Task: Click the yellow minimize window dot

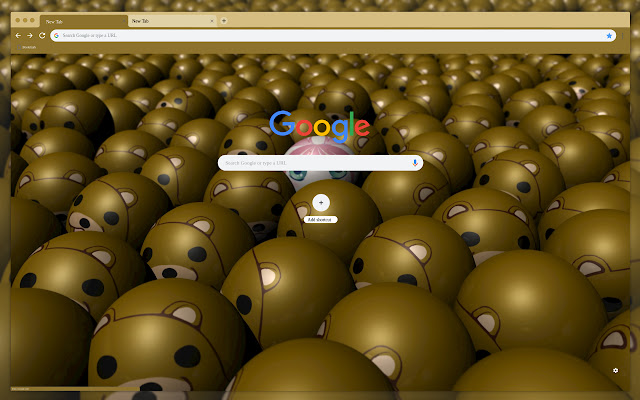Action: coord(25,20)
